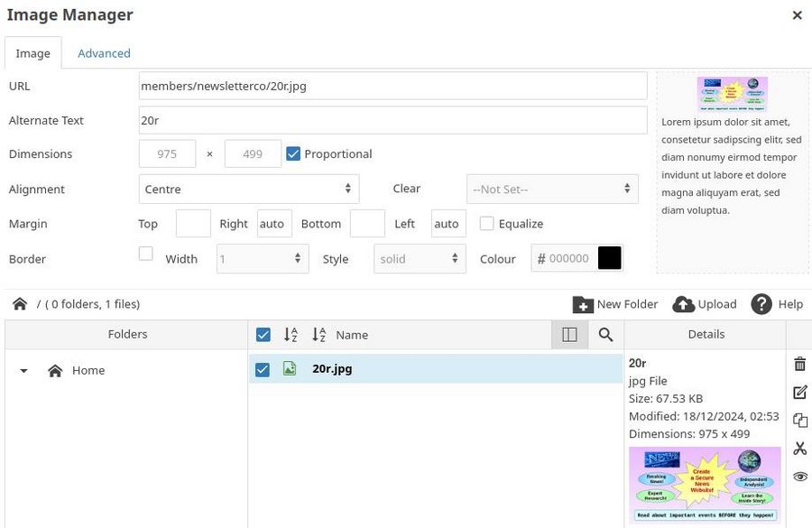The height and width of the screenshot is (528, 812).
Task: Switch to the Advanced tab
Action: click(x=104, y=53)
